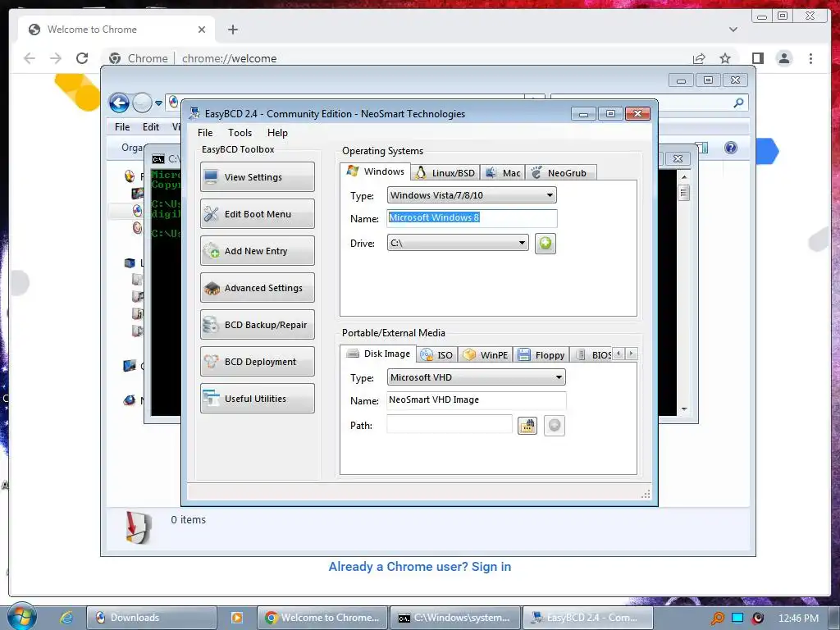The image size is (840, 630).
Task: Click the Chrome share page icon
Action: click(699, 58)
